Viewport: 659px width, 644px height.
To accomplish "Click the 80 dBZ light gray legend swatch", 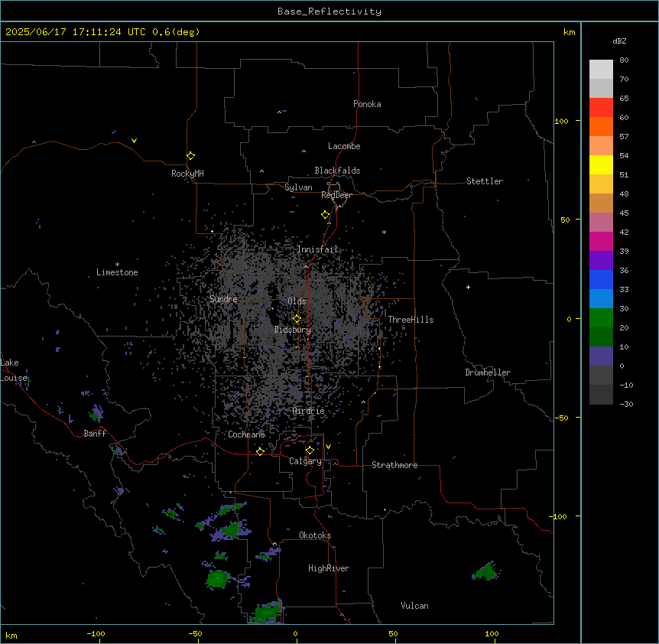I will (x=601, y=69).
